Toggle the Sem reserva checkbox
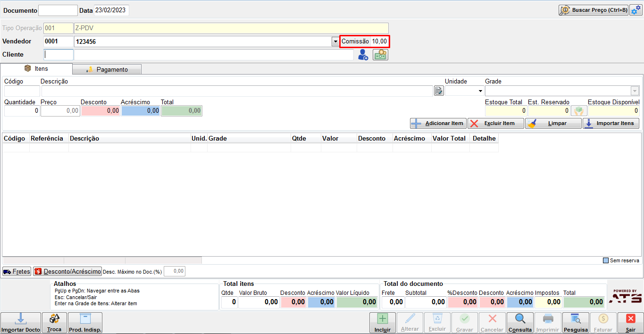This screenshot has height=334, width=644. coord(606,260)
